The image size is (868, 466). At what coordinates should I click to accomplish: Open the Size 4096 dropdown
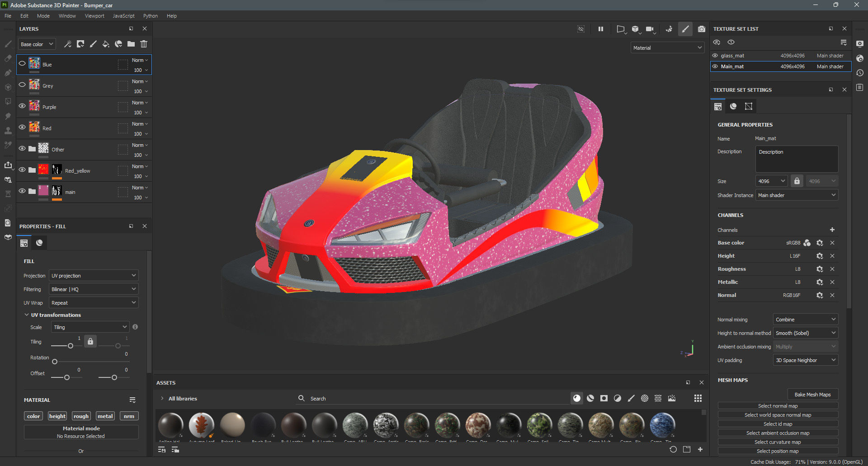coord(771,181)
